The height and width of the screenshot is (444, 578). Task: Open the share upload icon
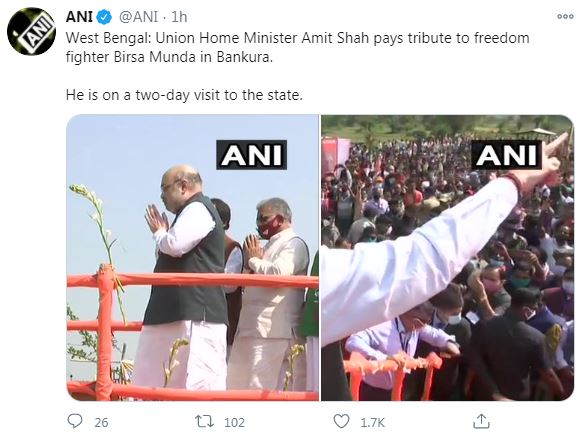click(x=481, y=421)
